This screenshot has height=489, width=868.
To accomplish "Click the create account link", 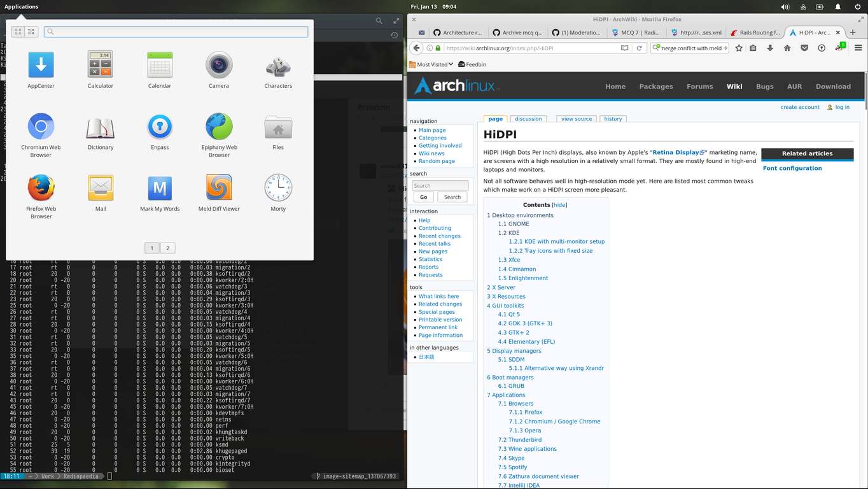I will [800, 107].
